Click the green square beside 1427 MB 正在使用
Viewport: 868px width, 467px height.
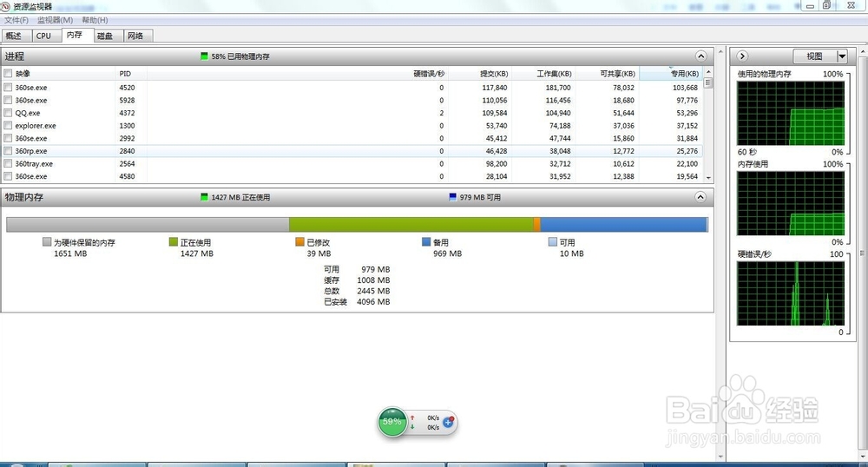click(205, 197)
